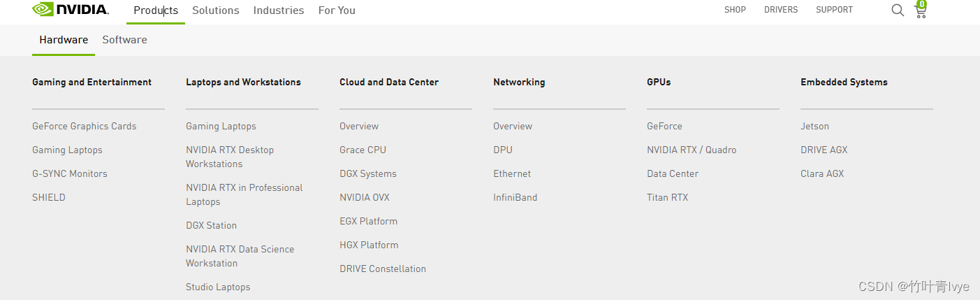
Task: Open GeForce Graphics Cards
Action: point(85,127)
